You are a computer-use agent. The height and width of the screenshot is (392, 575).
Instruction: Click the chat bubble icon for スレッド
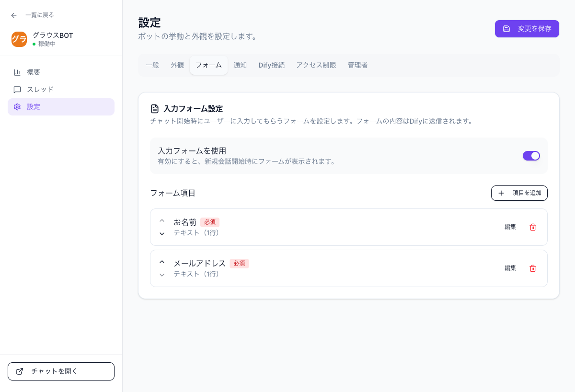click(17, 89)
